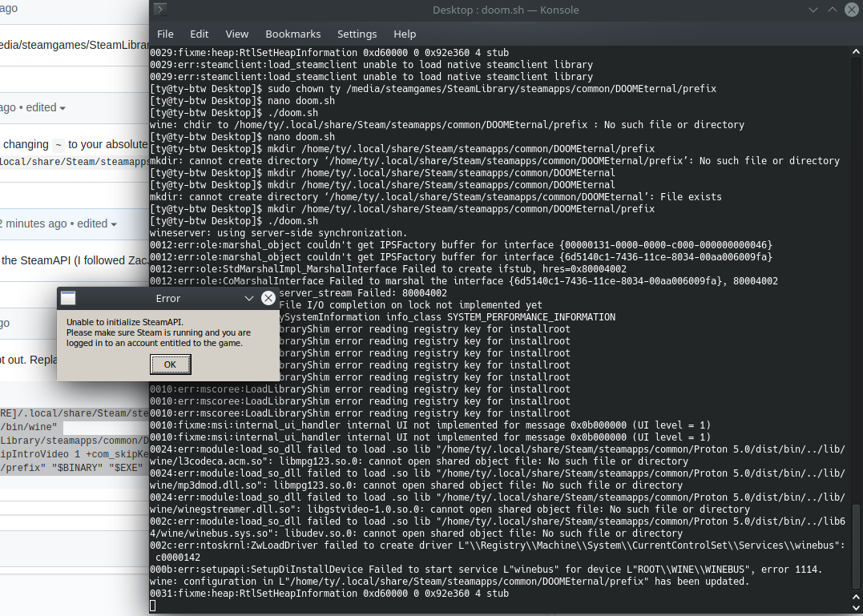
Task: Open the Help menu in Konsole
Action: coord(405,34)
